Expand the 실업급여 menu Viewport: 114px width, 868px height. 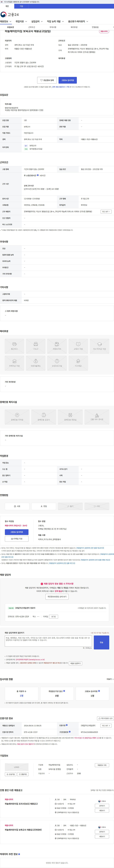click(x=37, y=22)
